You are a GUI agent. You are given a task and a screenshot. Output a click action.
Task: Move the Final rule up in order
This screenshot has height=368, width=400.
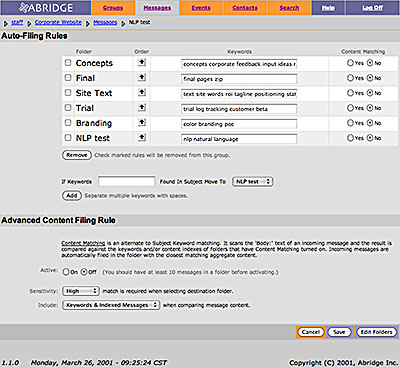pyautogui.click(x=142, y=77)
